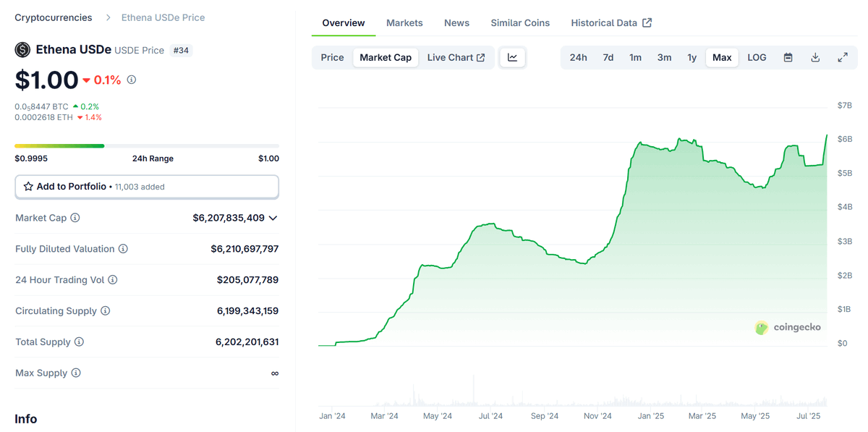Click the $6,207,835,409 market cap value

(x=229, y=218)
